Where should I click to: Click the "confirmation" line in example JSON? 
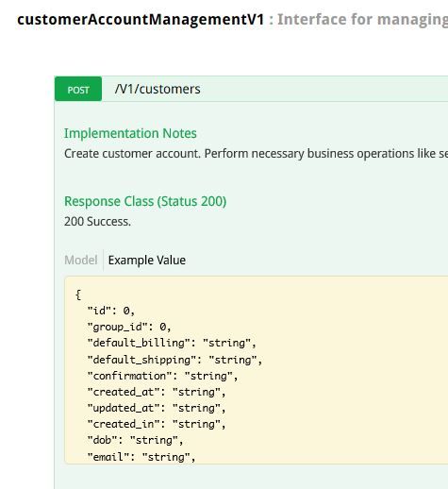pos(162,376)
